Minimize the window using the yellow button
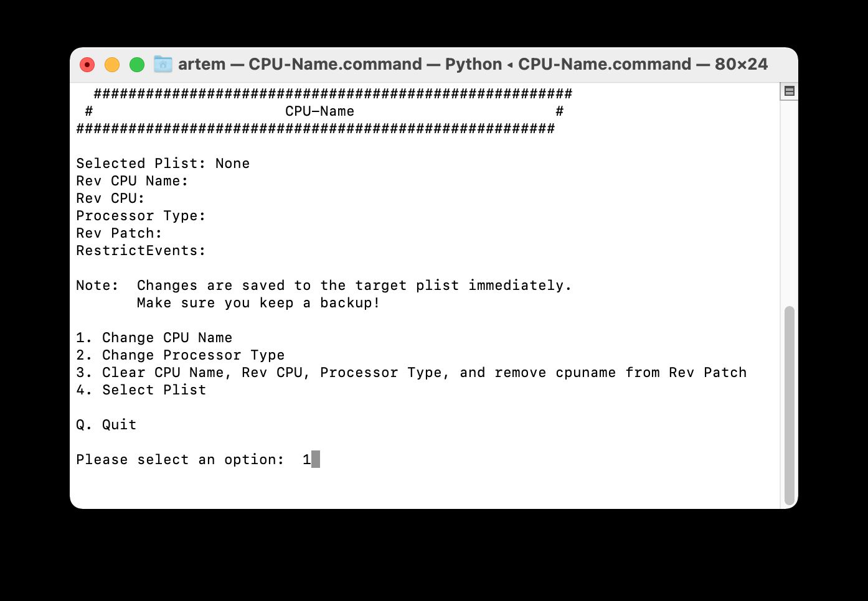 click(112, 65)
